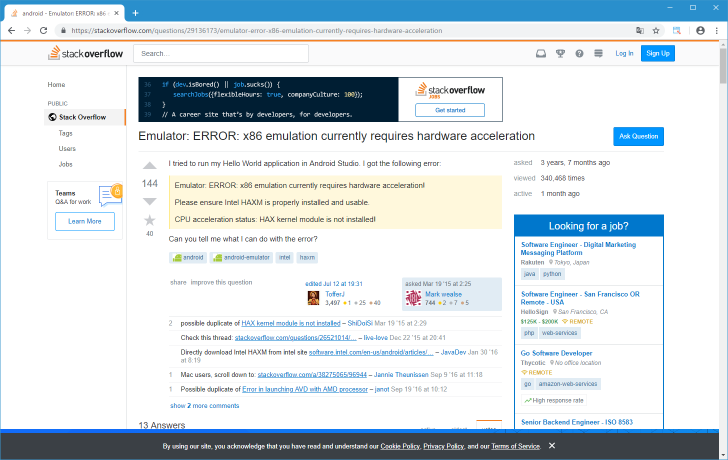The height and width of the screenshot is (460, 728).
Task: Go back to the previous page
Action: [x=12, y=31]
